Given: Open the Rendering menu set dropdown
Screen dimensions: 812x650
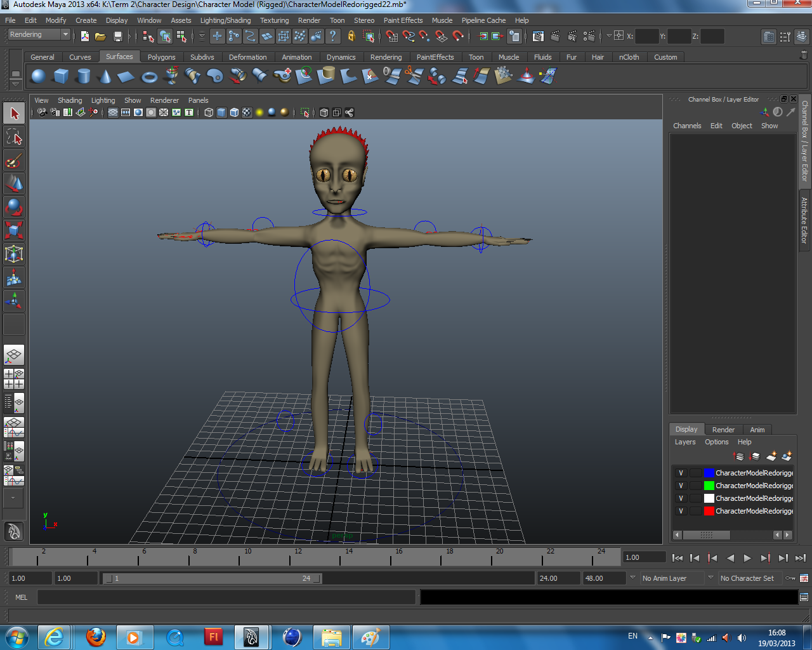Looking at the screenshot, I should (x=38, y=34).
